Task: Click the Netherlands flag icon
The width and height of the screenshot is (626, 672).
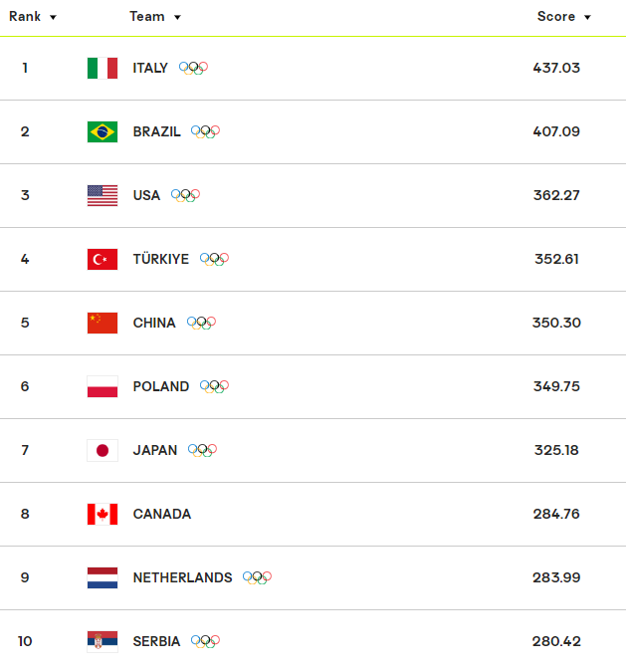Action: coord(103,577)
